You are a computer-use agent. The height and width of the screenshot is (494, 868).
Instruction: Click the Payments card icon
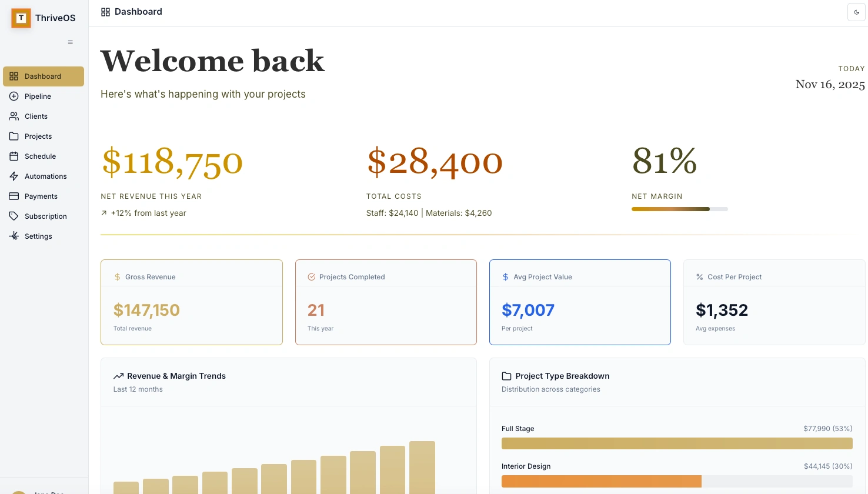[x=14, y=196]
